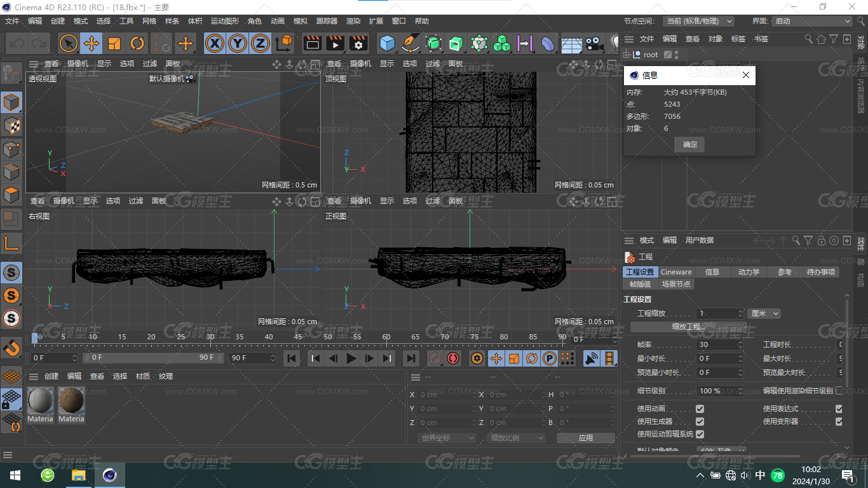Open the 界面 layout dropdown showing 启动
This screenshot has height=488, width=868.
click(812, 21)
